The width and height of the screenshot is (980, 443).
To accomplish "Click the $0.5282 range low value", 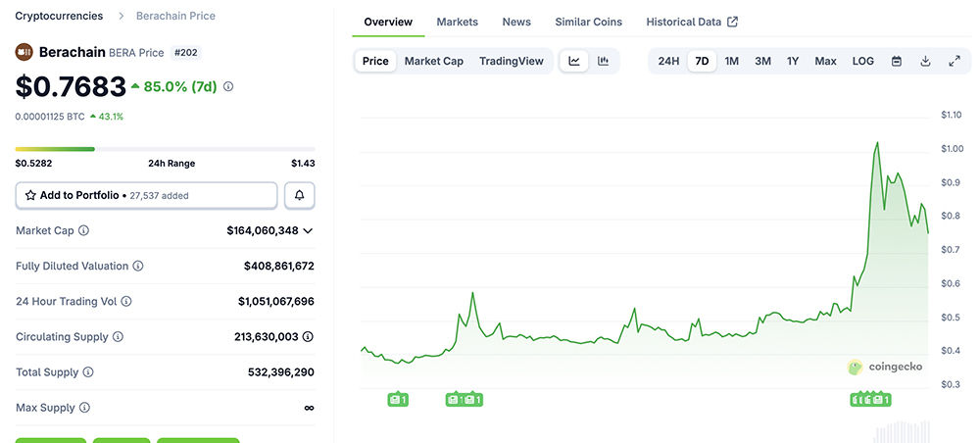I will (33, 164).
